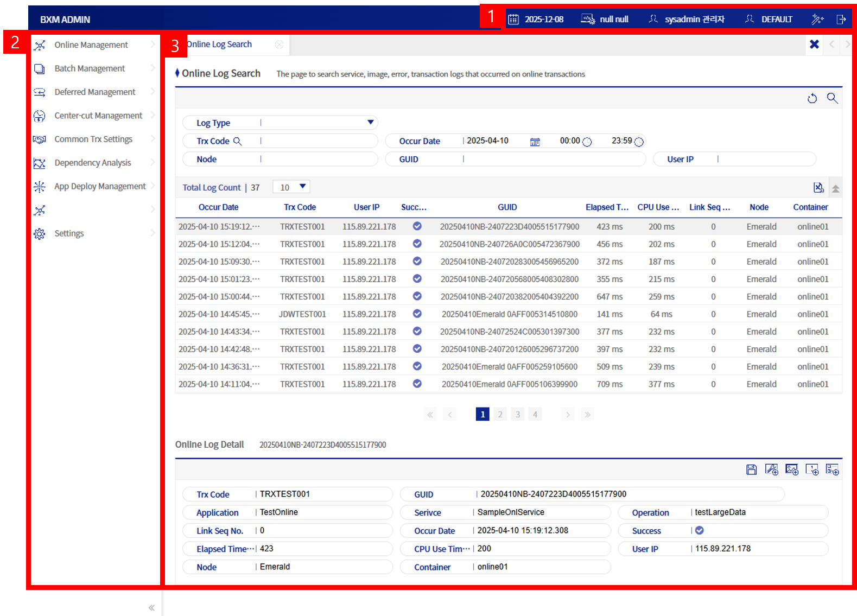Expand the Online Management menu chevron
This screenshot has width=857, height=616.
coord(153,45)
